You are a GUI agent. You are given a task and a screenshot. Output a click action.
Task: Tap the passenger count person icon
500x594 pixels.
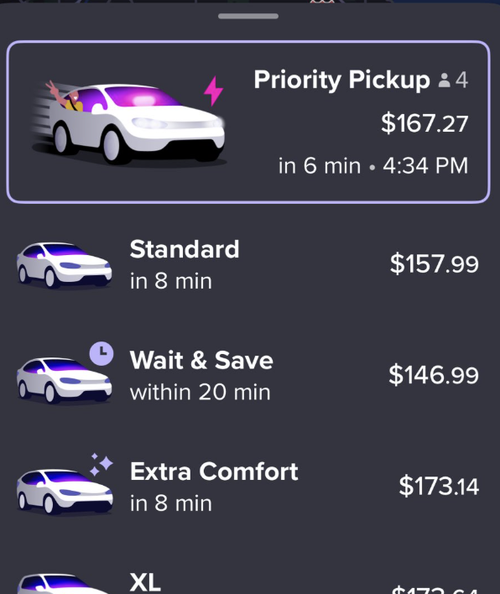click(x=444, y=80)
